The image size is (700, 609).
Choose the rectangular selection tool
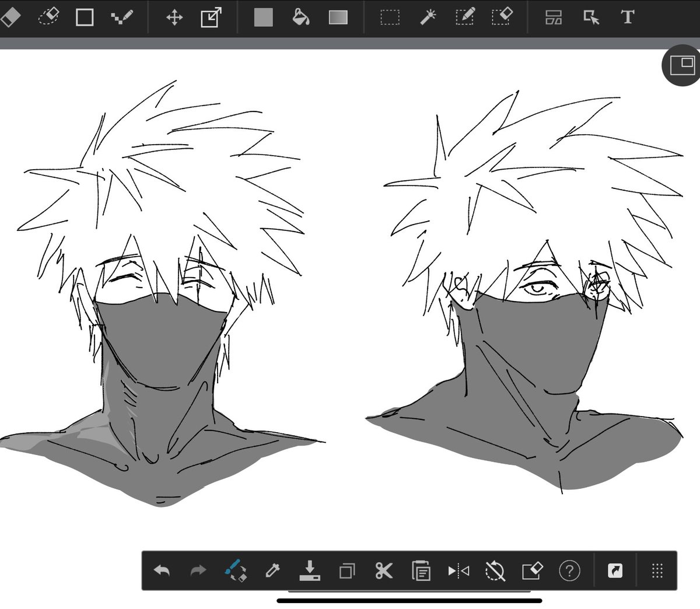coord(390,17)
